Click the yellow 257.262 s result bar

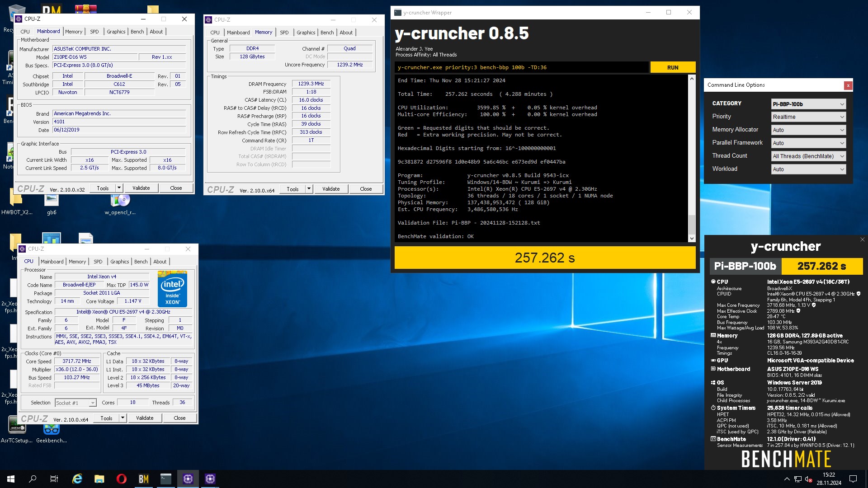click(x=545, y=258)
